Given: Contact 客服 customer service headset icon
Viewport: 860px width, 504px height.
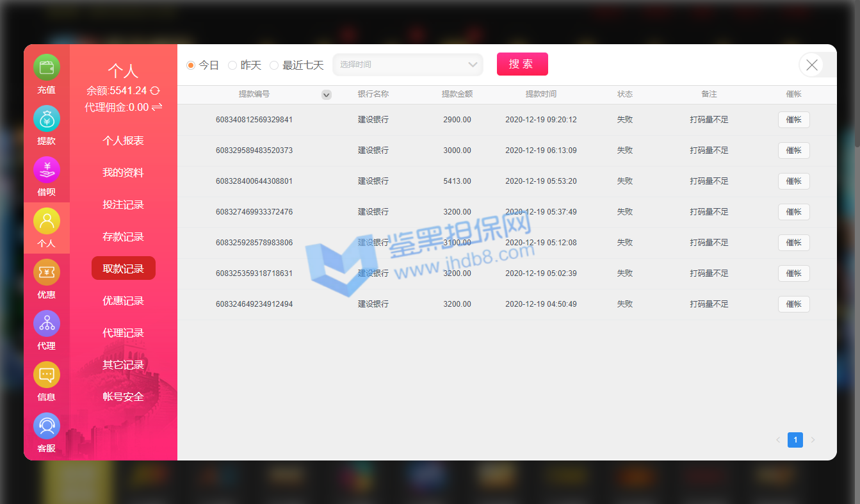Looking at the screenshot, I should pyautogui.click(x=47, y=426).
